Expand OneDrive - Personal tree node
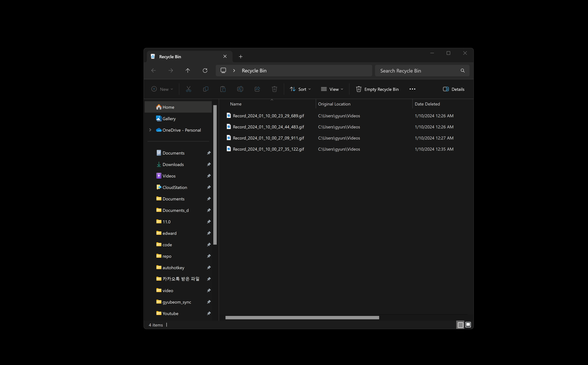The width and height of the screenshot is (588, 365). (x=150, y=130)
